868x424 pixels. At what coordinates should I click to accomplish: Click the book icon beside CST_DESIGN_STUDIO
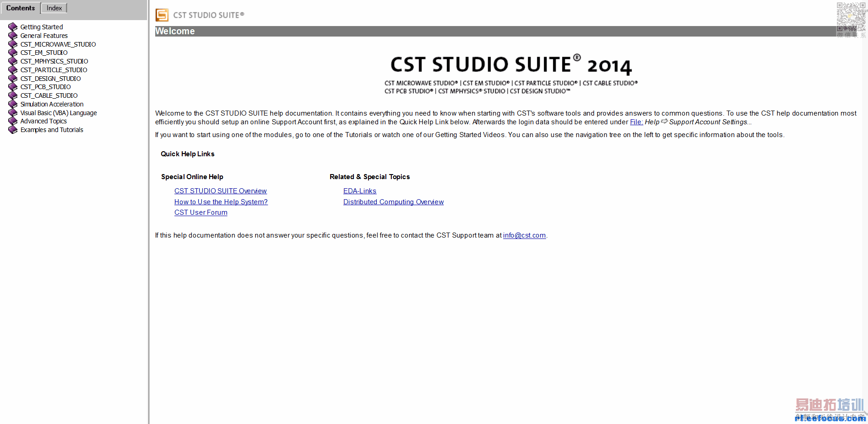pos(13,79)
